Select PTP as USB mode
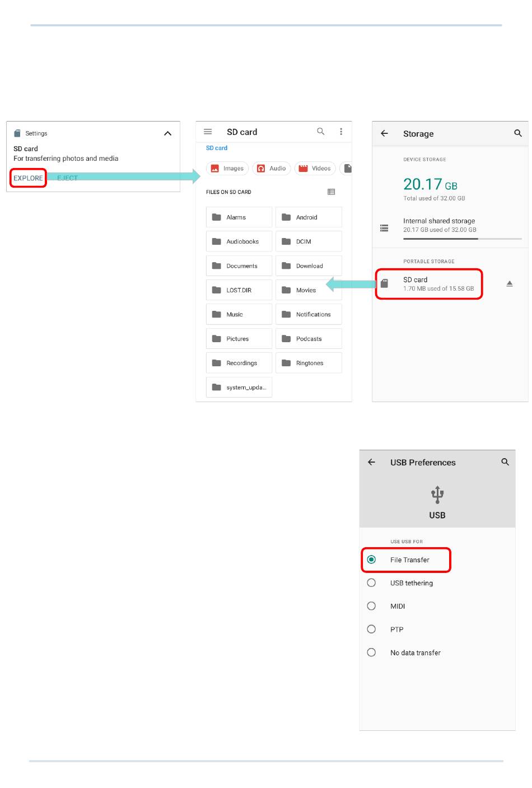Screen dimensions: 532x788 coord(371,629)
